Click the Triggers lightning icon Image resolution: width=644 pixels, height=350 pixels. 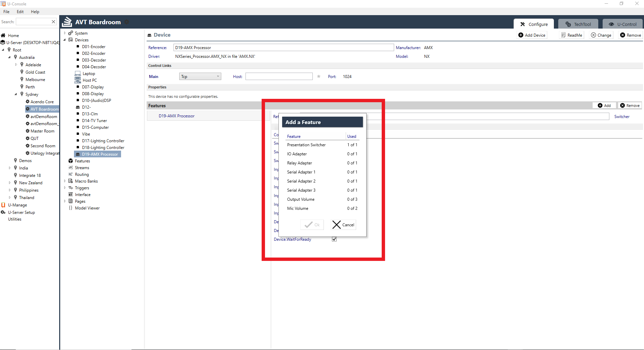point(71,188)
